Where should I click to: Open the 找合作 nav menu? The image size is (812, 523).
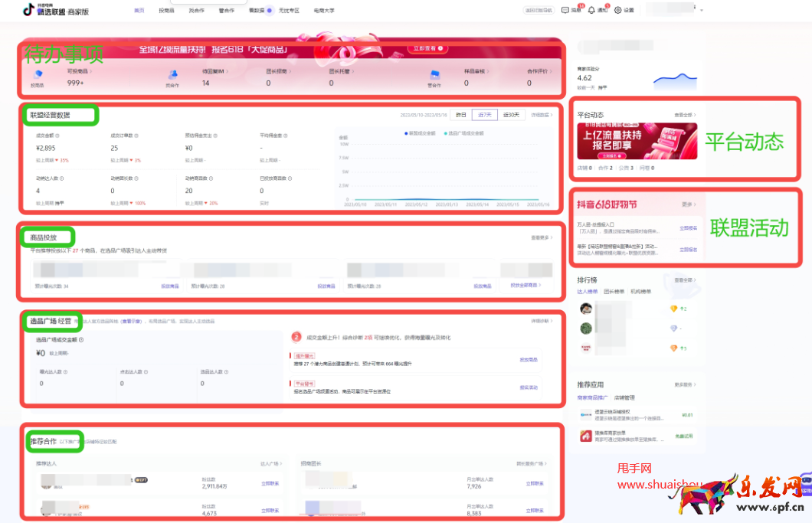(196, 11)
